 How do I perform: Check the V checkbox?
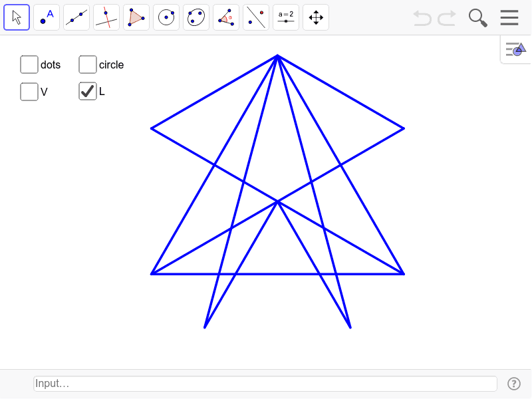pyautogui.click(x=29, y=91)
